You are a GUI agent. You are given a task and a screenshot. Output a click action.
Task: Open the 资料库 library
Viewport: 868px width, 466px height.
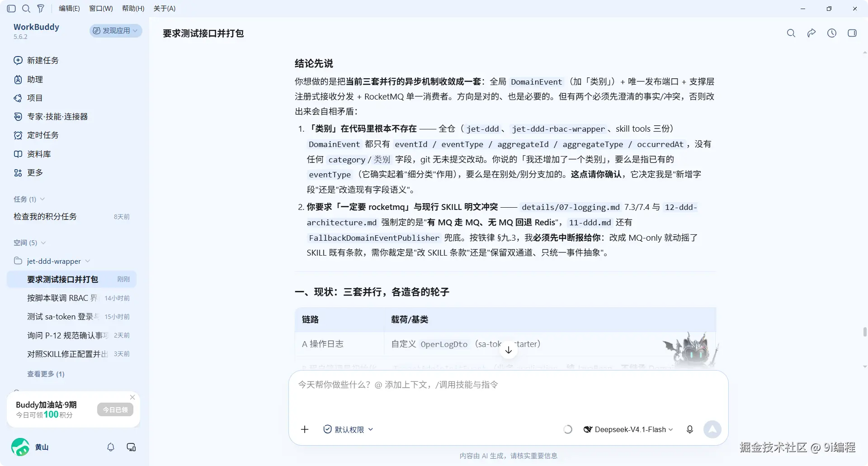pyautogui.click(x=32, y=154)
